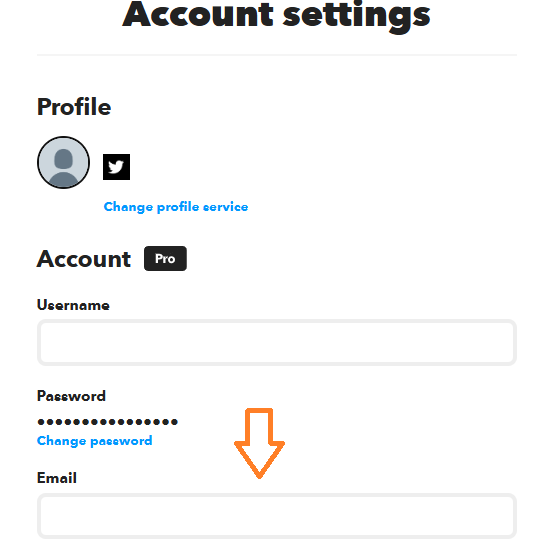Click the word 'Account' in page title
Screen dimensions: 553x555
[x=198, y=14]
